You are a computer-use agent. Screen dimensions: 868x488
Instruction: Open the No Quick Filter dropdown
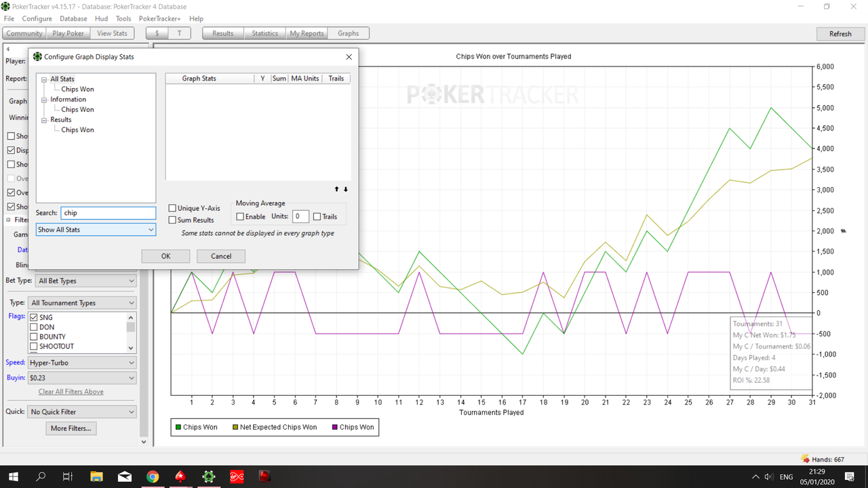82,411
